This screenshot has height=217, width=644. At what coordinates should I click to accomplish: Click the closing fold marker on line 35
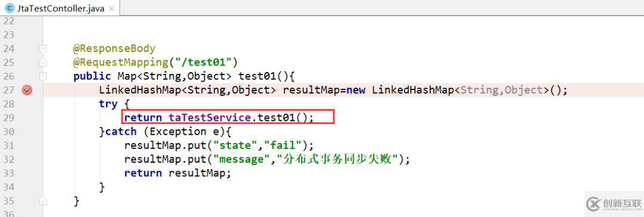click(43, 200)
